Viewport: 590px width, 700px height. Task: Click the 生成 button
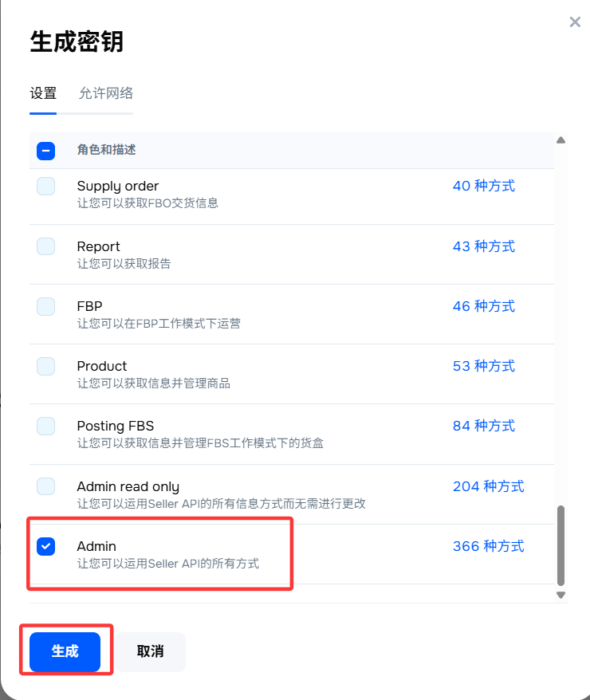[x=65, y=652]
